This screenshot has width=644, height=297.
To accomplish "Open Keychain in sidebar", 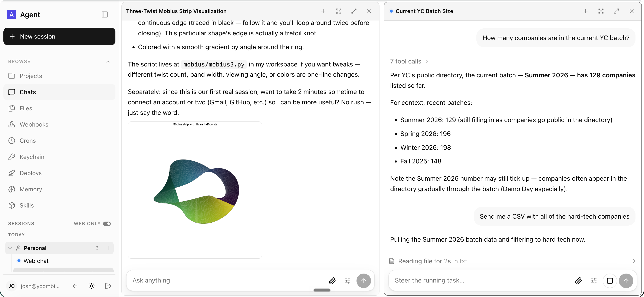I will tap(59, 157).
